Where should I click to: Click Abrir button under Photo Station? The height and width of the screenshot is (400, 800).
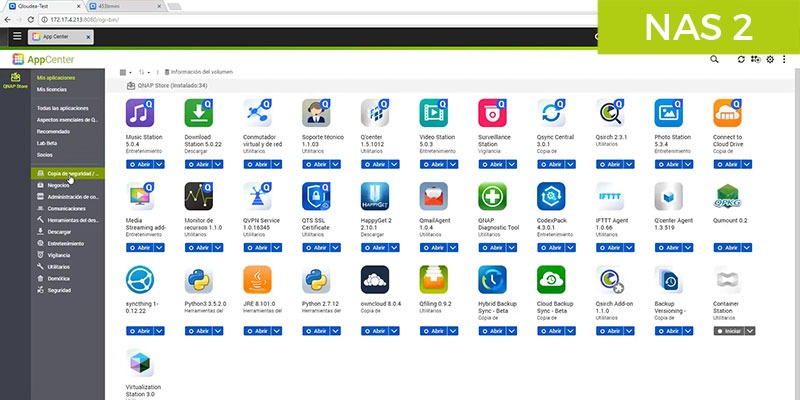tap(669, 164)
